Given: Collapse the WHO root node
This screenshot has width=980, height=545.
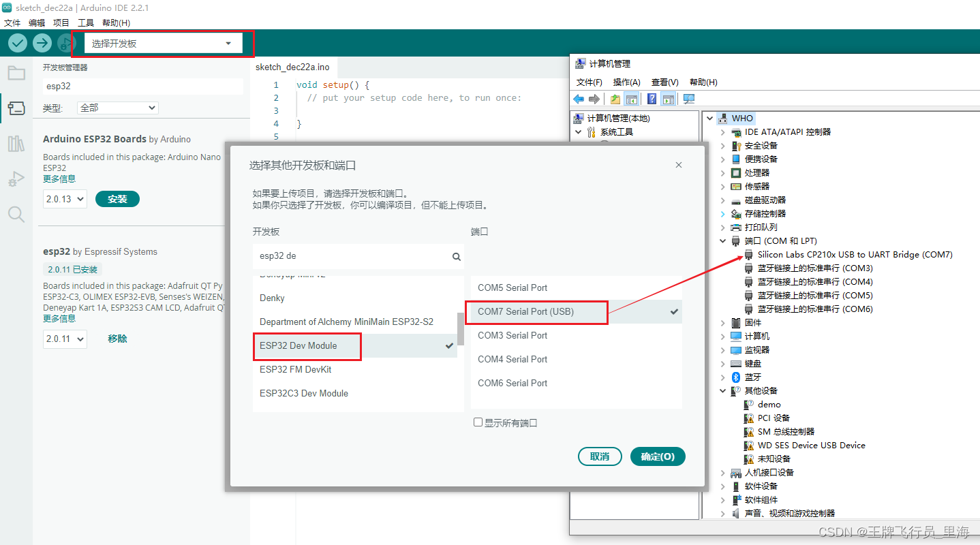Looking at the screenshot, I should (x=710, y=119).
